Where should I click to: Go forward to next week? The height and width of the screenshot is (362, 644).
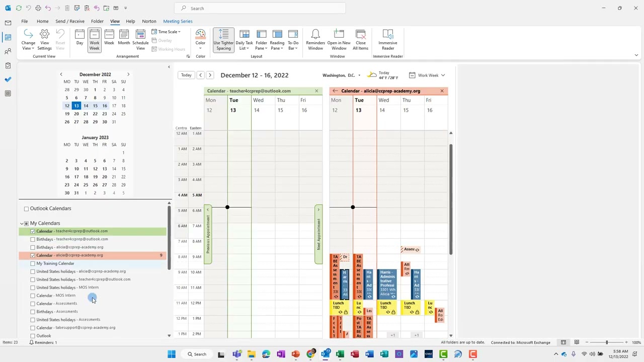[210, 75]
